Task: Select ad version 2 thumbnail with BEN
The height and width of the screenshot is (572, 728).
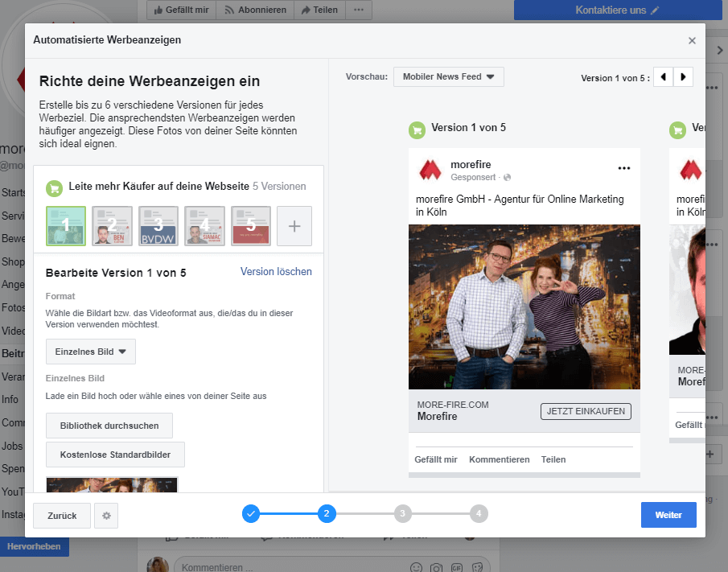Action: pyautogui.click(x=112, y=226)
